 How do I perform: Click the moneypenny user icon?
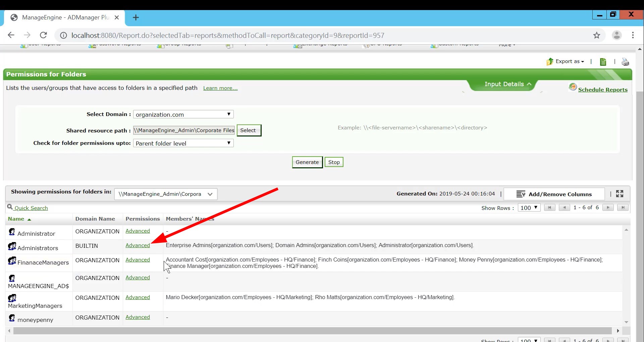click(x=12, y=318)
